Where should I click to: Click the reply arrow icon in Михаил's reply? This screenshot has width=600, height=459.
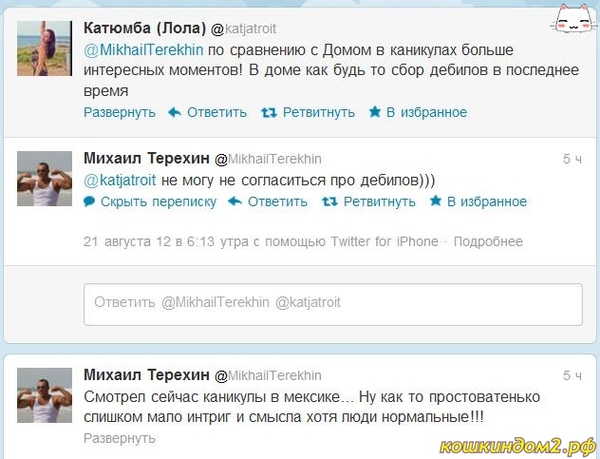click(235, 201)
